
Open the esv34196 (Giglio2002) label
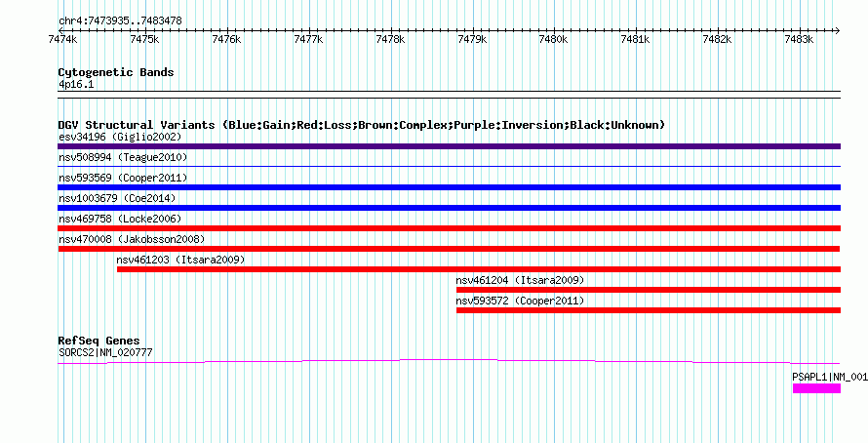(x=120, y=137)
